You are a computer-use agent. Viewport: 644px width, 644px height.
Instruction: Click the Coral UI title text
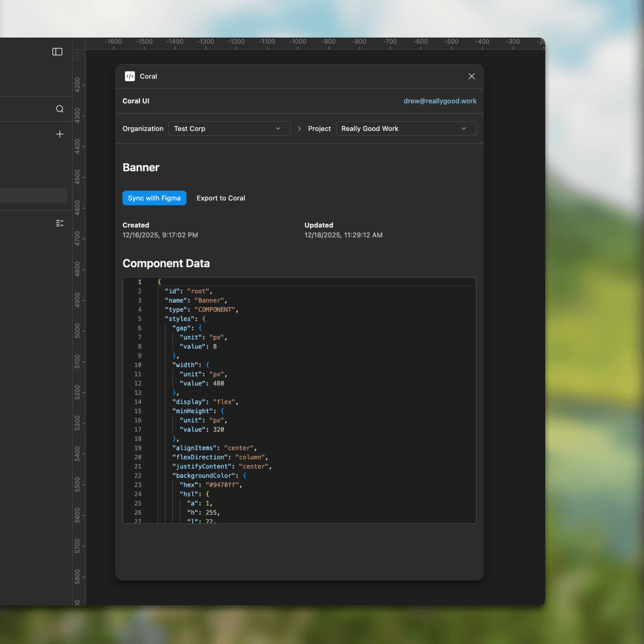[x=136, y=101]
